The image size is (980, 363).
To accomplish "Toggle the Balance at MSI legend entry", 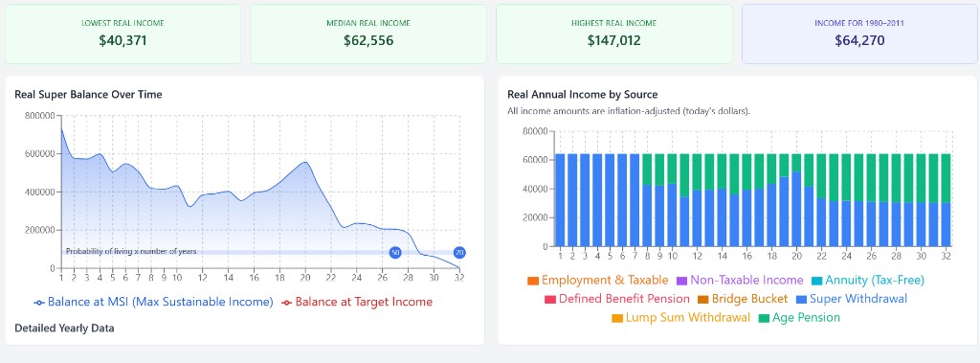I will (154, 302).
